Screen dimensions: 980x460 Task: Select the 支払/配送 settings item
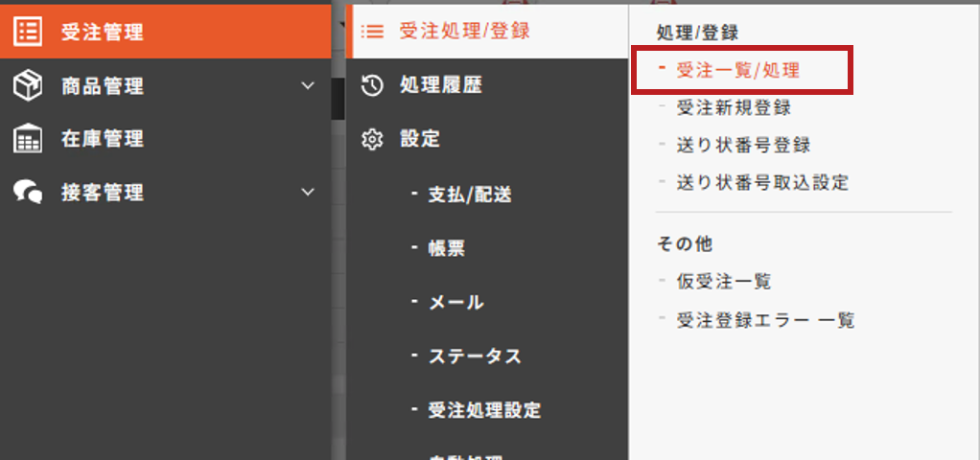470,195
